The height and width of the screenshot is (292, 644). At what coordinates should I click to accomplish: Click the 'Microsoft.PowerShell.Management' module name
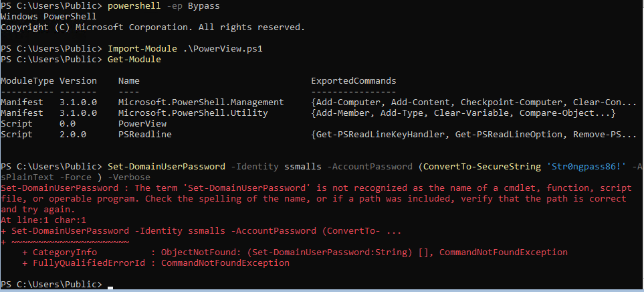(201, 102)
